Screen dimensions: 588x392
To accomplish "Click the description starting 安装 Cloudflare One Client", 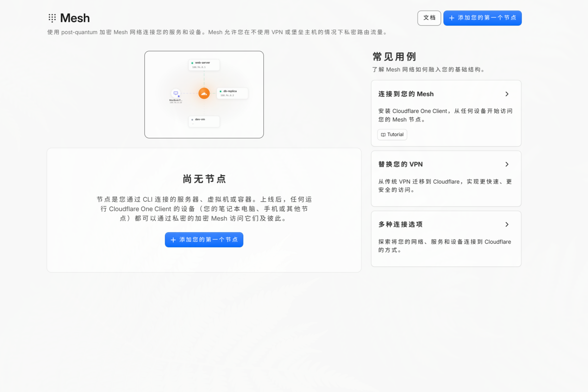I will coord(446,115).
